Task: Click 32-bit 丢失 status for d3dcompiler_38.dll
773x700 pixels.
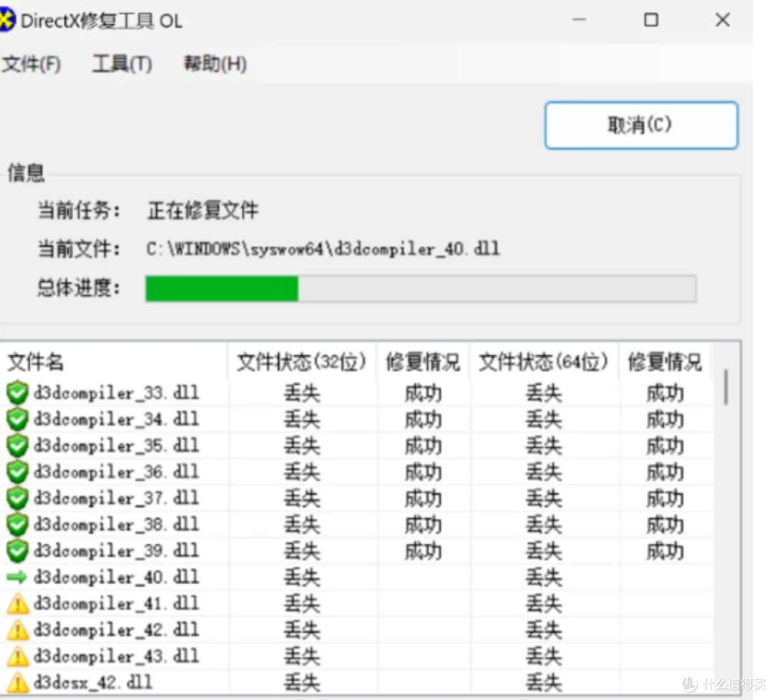Action: click(x=302, y=525)
